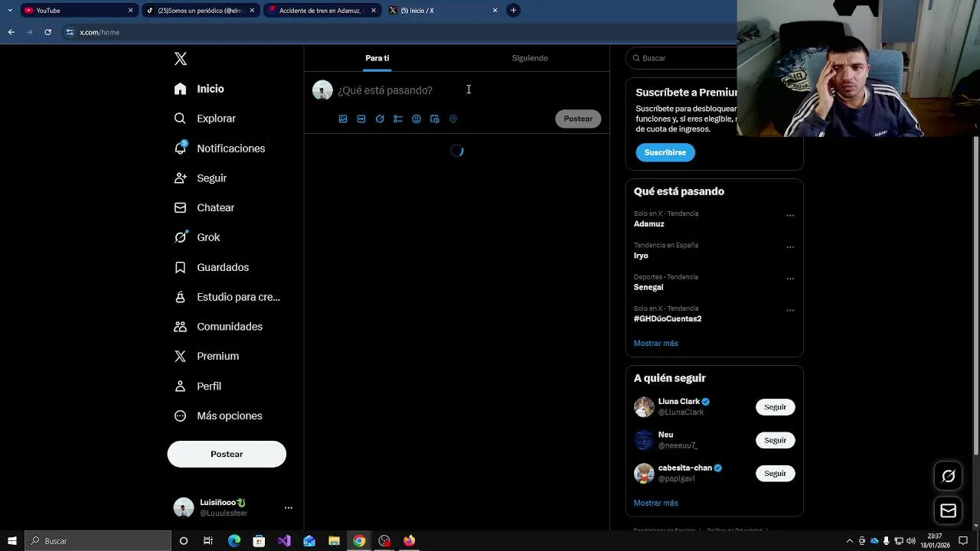Switch to Accidente de tren en Adamuz tab

point(320,11)
